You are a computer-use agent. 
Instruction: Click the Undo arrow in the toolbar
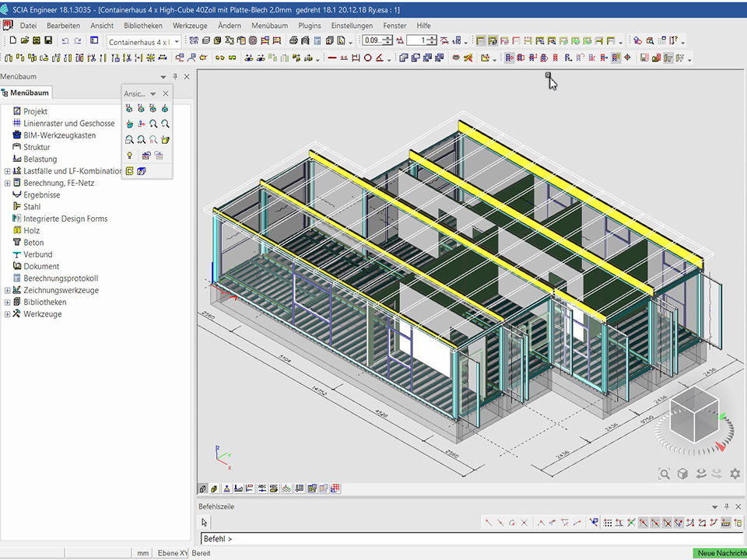[65, 40]
